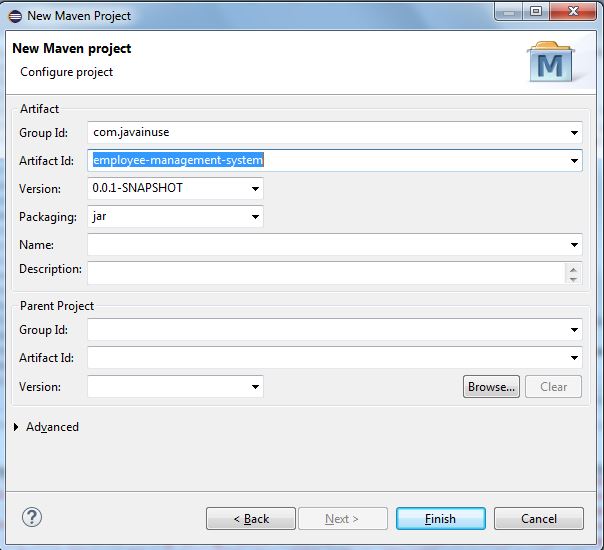Minimize the New Maven Project window
The width and height of the screenshot is (604, 550).
tap(508, 13)
